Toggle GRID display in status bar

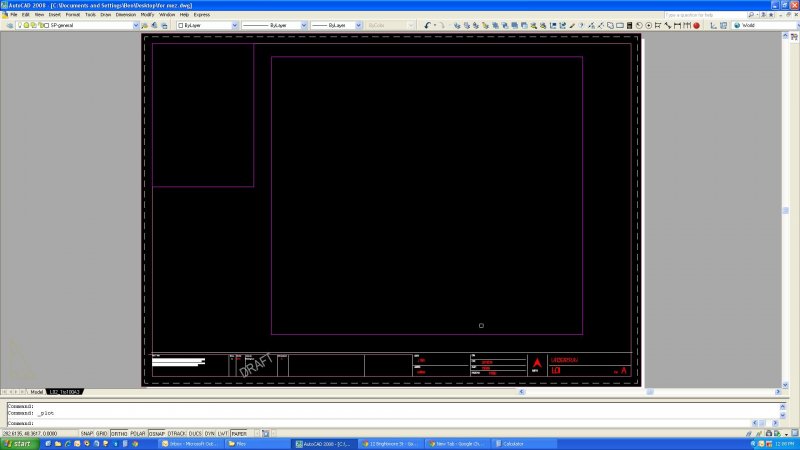coord(102,433)
